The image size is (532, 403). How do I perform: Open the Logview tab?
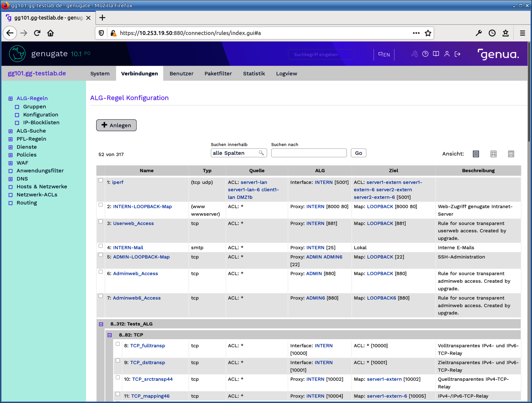click(287, 73)
